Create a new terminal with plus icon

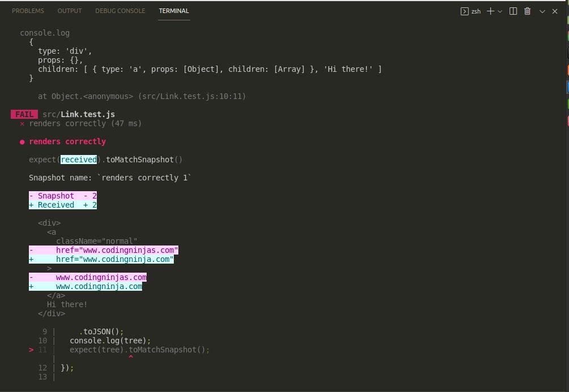(x=490, y=11)
